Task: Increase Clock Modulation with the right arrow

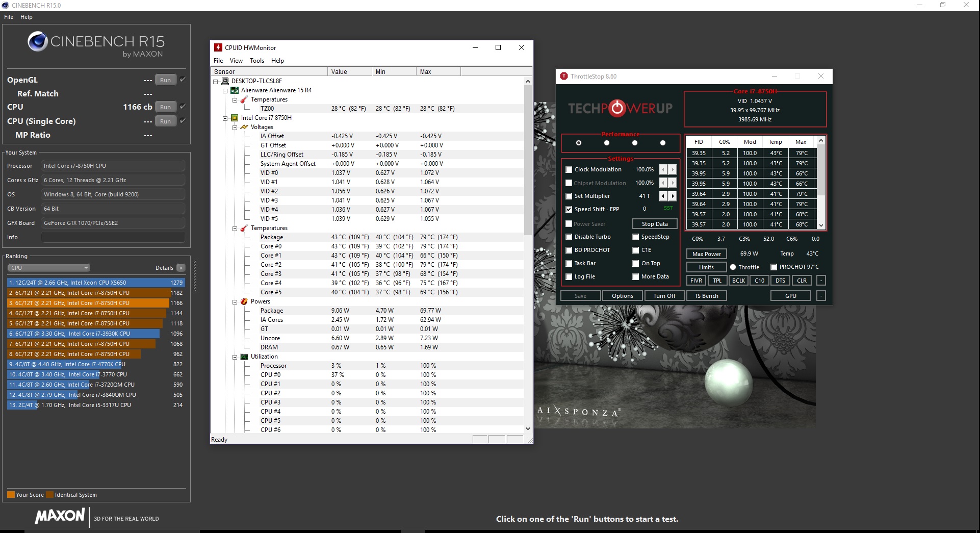Action: click(673, 169)
